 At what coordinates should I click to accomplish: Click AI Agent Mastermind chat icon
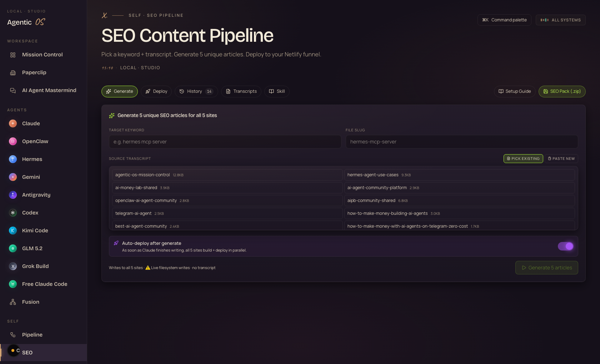(13, 91)
